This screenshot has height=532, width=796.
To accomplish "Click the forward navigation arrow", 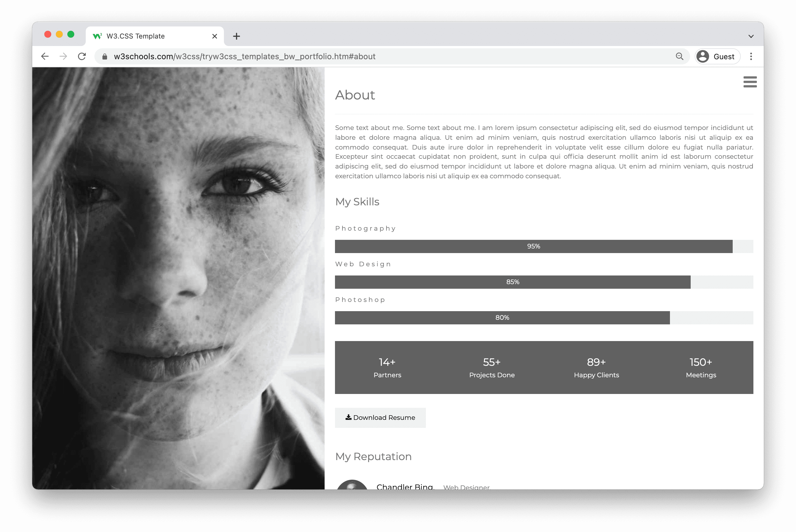I will click(x=64, y=56).
